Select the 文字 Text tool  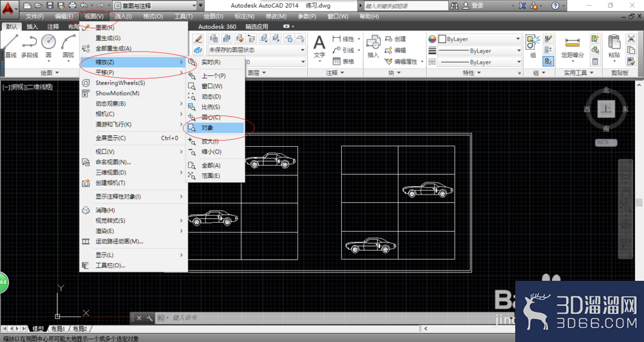319,46
